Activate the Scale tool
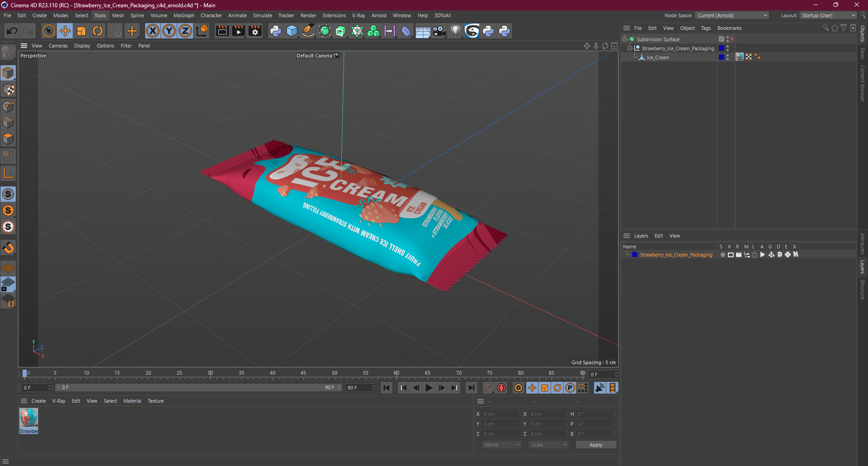The height and width of the screenshot is (466, 868). tap(81, 31)
